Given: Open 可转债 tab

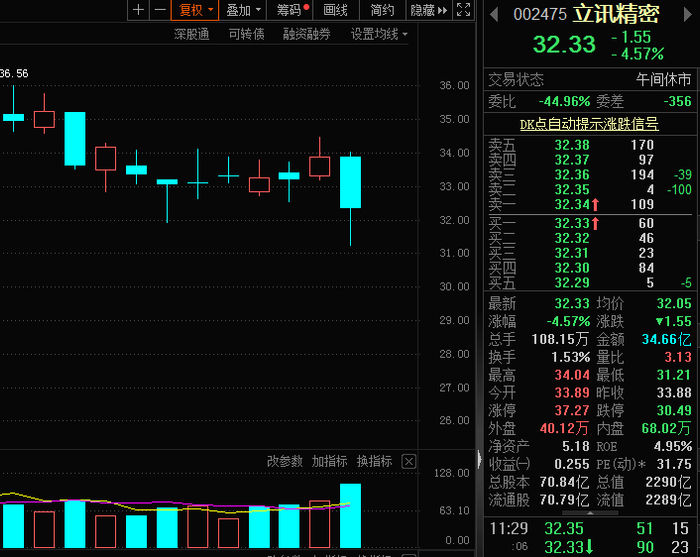Looking at the screenshot, I should pos(246,34).
